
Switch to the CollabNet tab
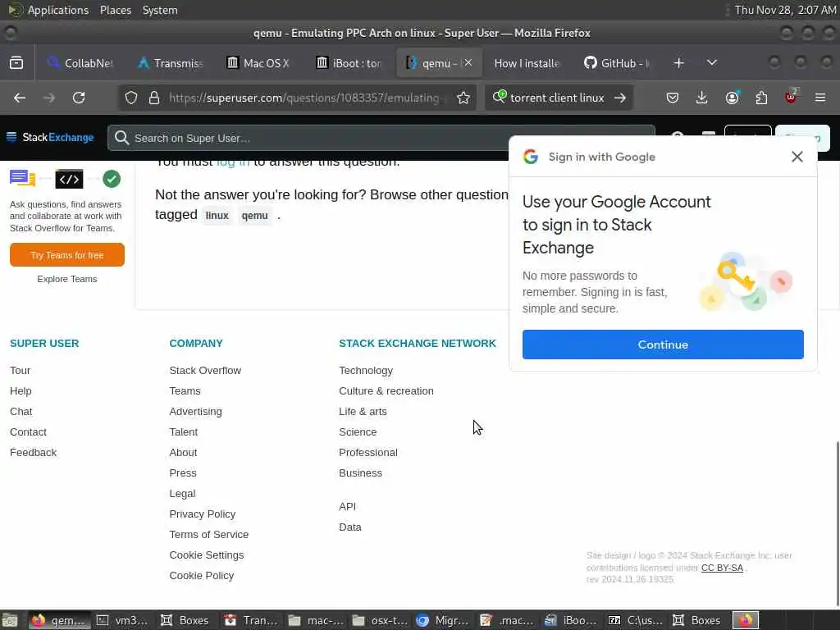(80, 63)
